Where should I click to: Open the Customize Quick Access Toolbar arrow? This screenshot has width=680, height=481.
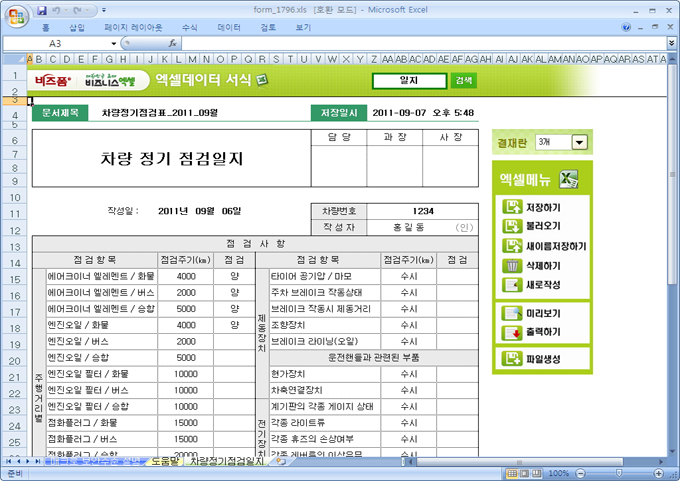coord(104,10)
